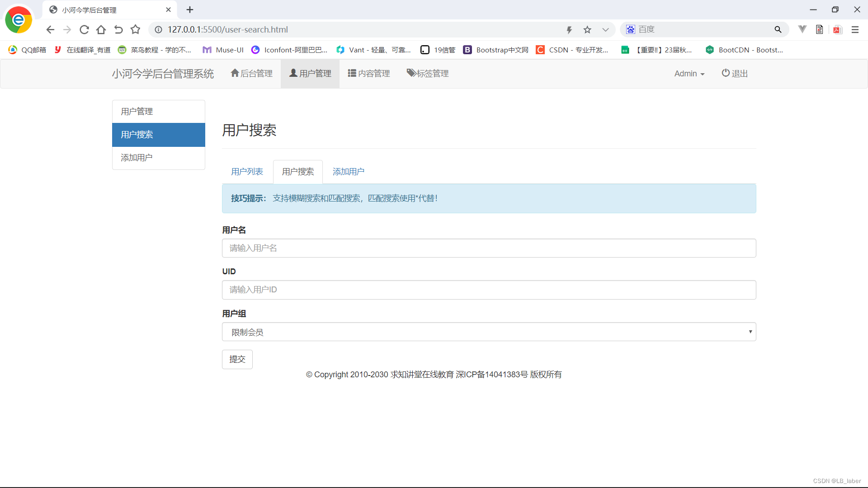Open a new tab with plus button

[x=190, y=9]
